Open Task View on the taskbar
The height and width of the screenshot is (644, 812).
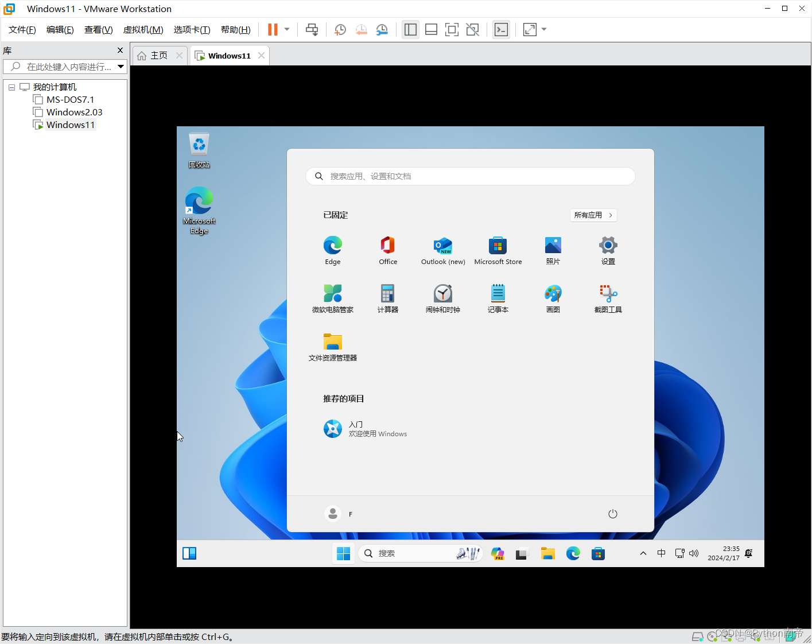[x=521, y=553]
